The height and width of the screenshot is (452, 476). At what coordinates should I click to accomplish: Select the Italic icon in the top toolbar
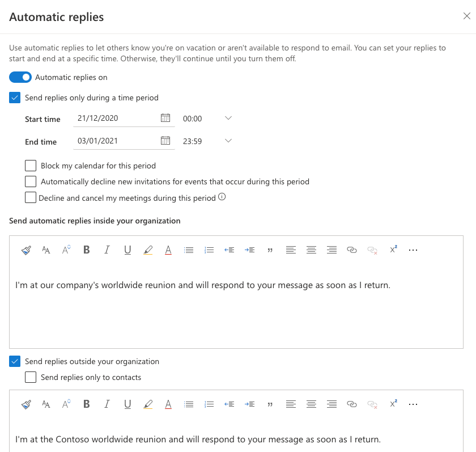(x=107, y=250)
